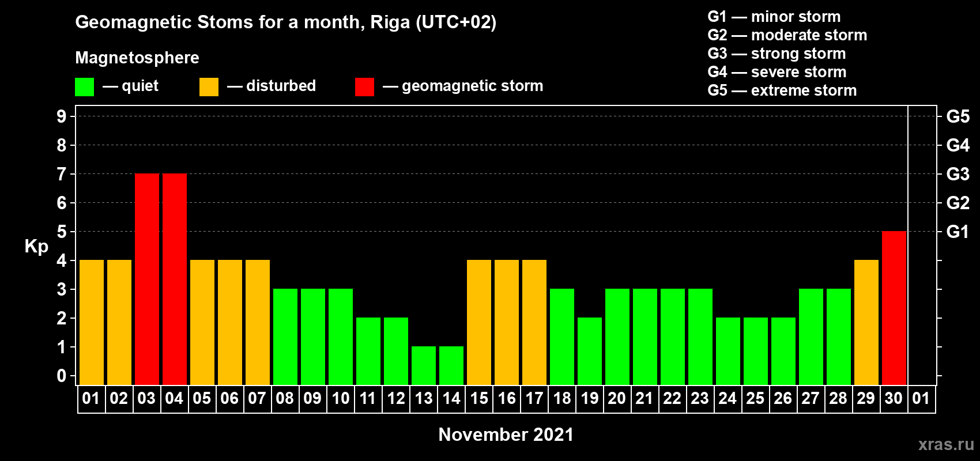980x461 pixels.
Task: Click the "G1" label on right axis
Action: click(x=958, y=232)
